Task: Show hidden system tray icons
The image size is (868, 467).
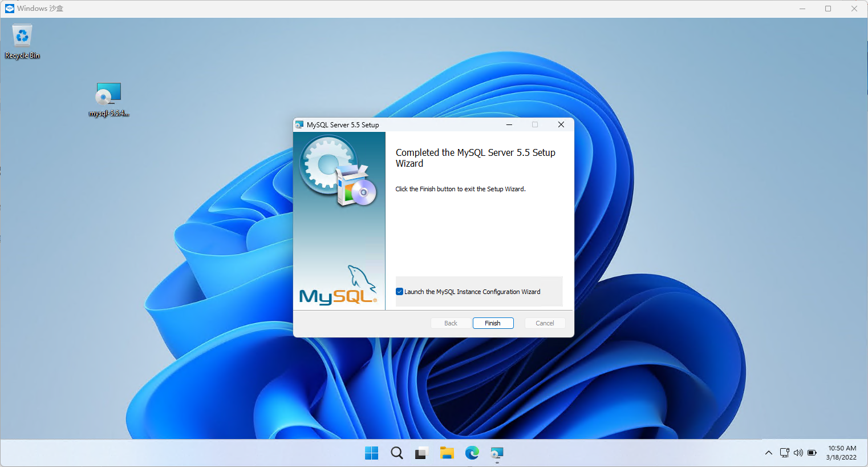Action: click(x=769, y=453)
